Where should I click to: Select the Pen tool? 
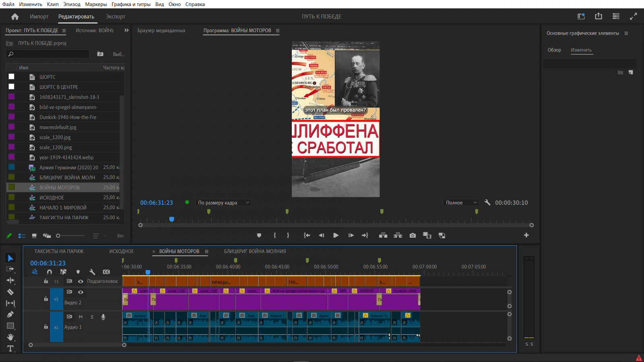(x=10, y=315)
